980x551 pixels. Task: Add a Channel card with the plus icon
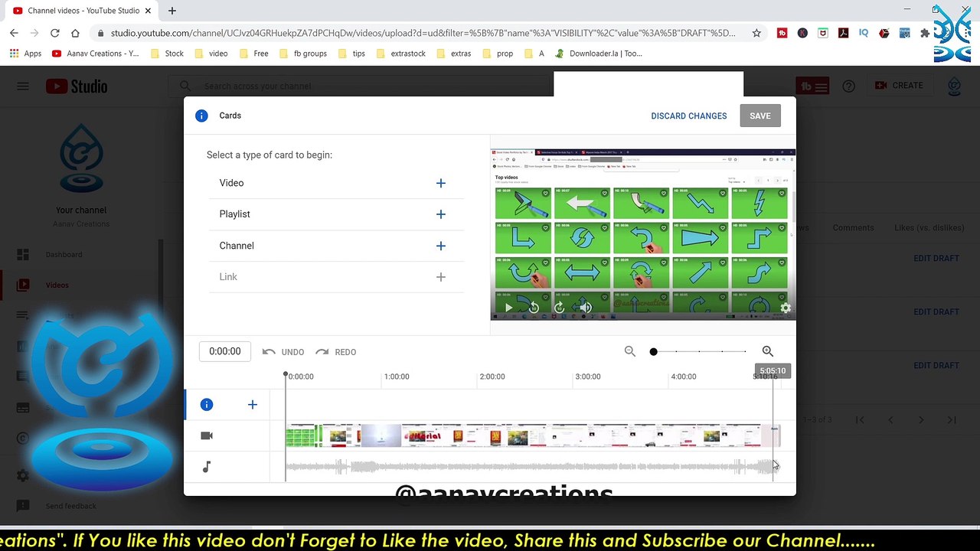click(440, 246)
